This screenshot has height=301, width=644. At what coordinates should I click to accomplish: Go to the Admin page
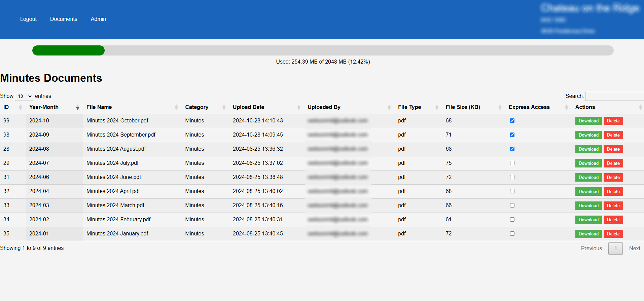(98, 19)
